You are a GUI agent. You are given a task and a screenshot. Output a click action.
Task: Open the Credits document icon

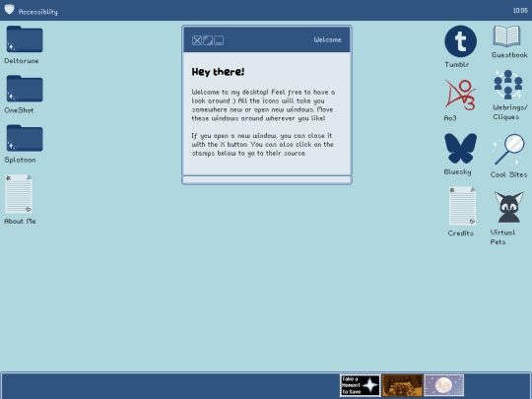[x=462, y=206]
